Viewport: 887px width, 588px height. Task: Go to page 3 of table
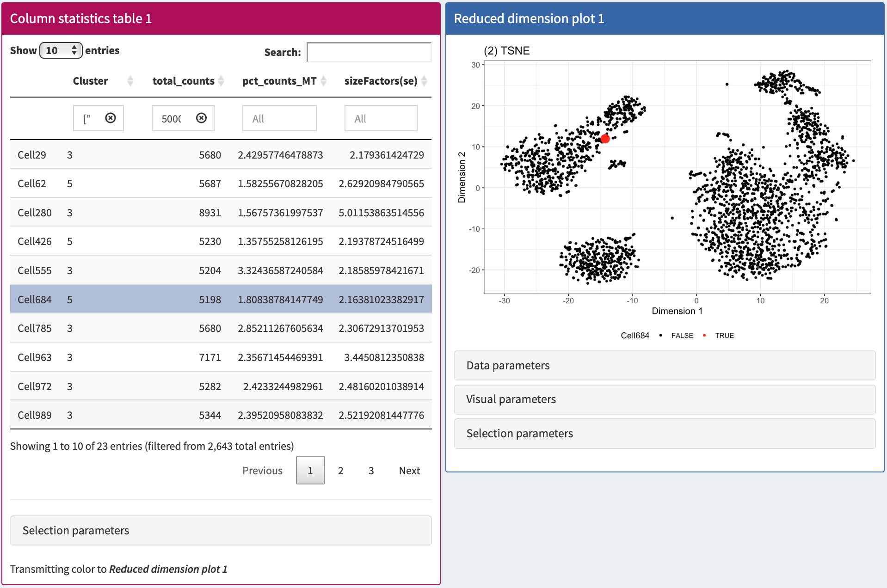pyautogui.click(x=371, y=471)
